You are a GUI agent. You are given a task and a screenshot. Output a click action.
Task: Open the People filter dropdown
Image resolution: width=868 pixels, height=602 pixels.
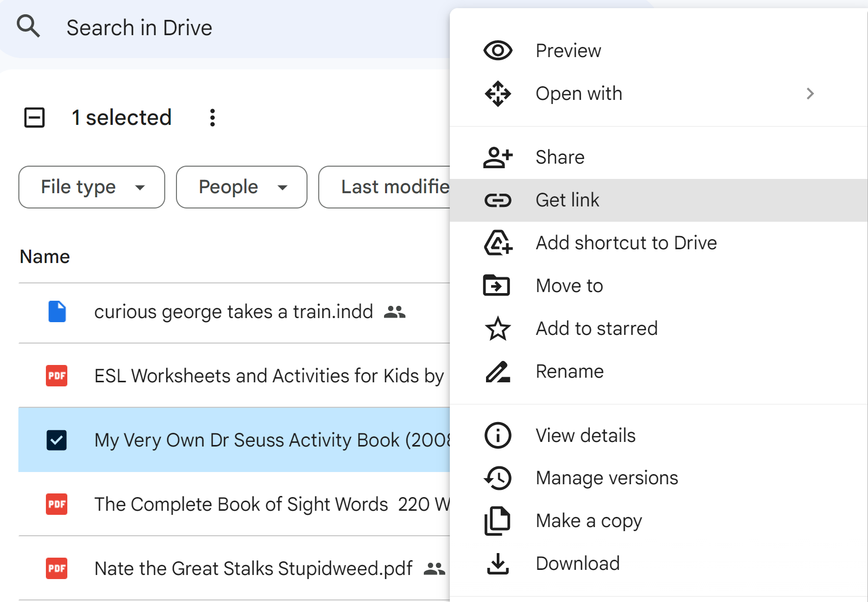(x=241, y=187)
